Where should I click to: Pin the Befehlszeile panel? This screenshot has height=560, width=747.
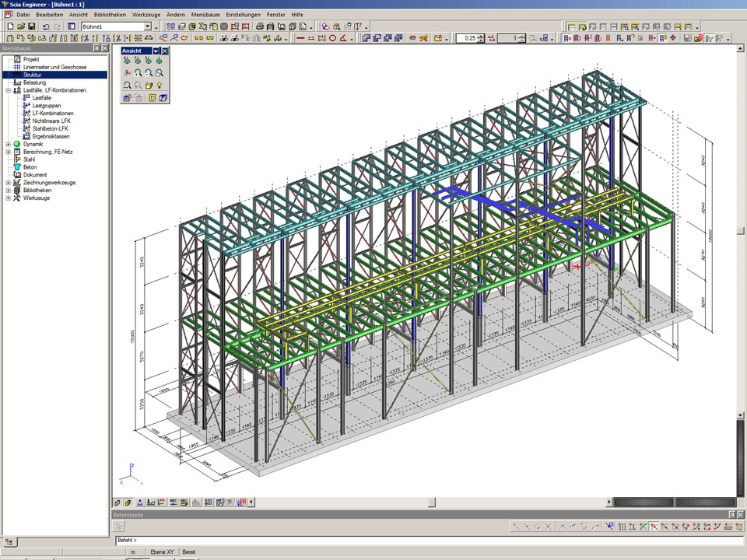(x=731, y=515)
